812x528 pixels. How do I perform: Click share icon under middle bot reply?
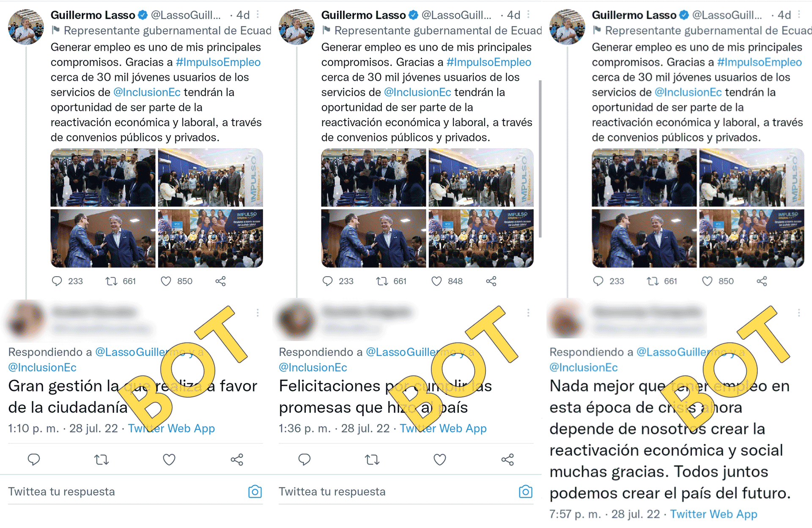pos(507,459)
